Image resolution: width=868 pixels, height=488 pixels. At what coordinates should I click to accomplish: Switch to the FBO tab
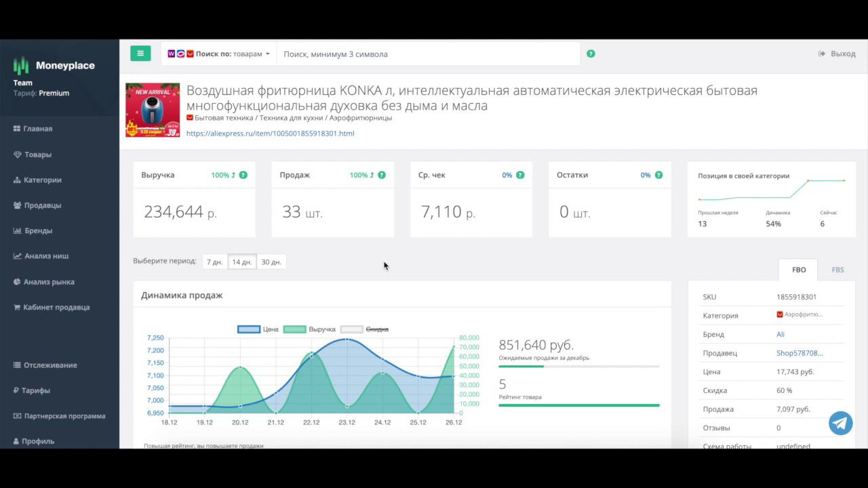coord(799,270)
